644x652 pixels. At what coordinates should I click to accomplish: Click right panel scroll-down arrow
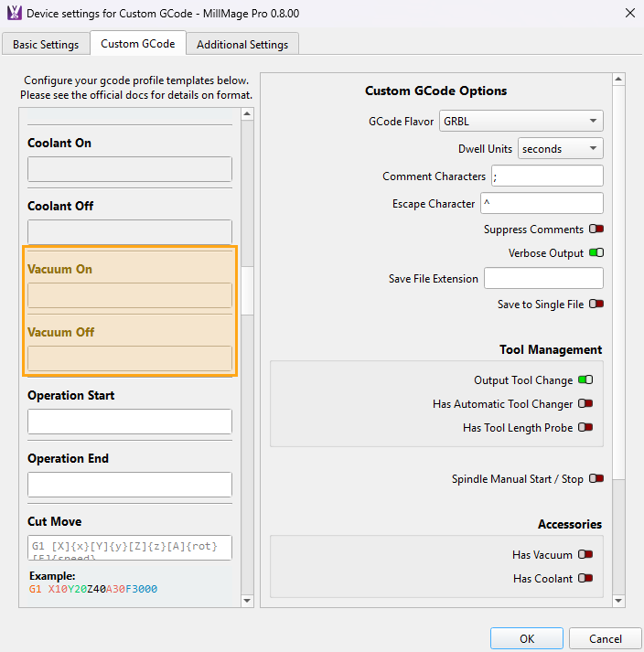[x=618, y=600]
